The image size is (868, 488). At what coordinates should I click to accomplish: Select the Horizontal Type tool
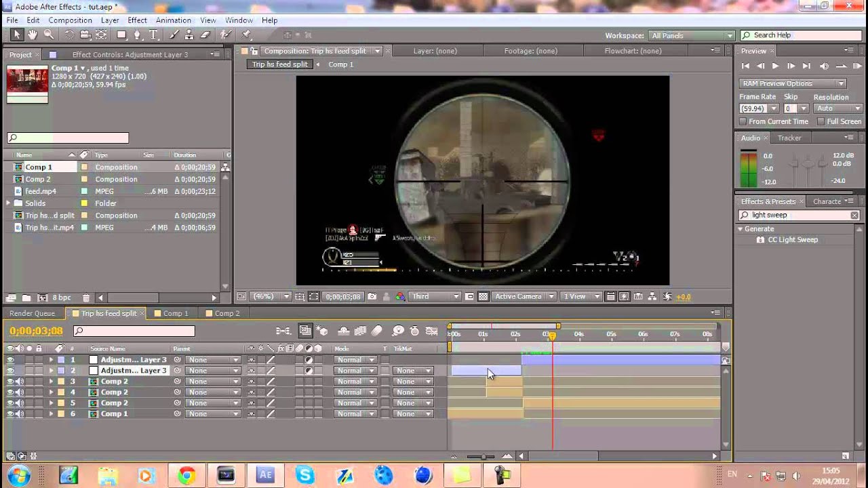point(154,35)
